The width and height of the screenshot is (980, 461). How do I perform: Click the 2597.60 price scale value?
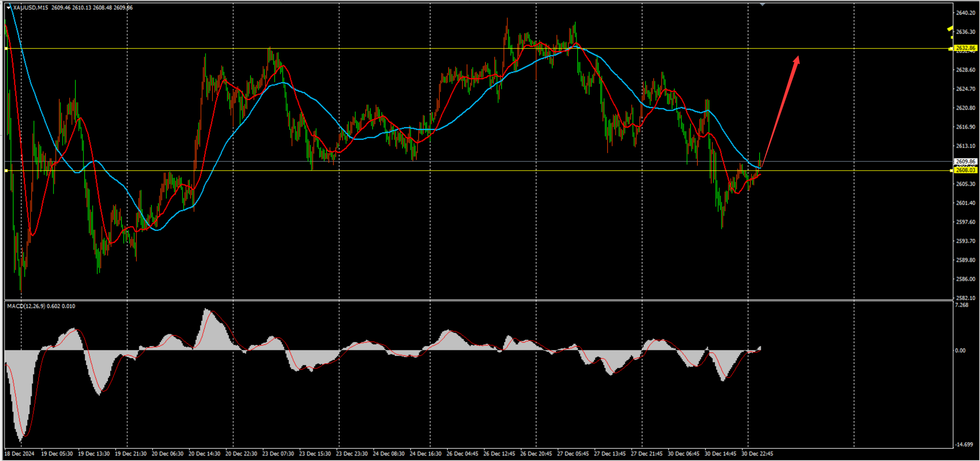[x=966, y=222]
